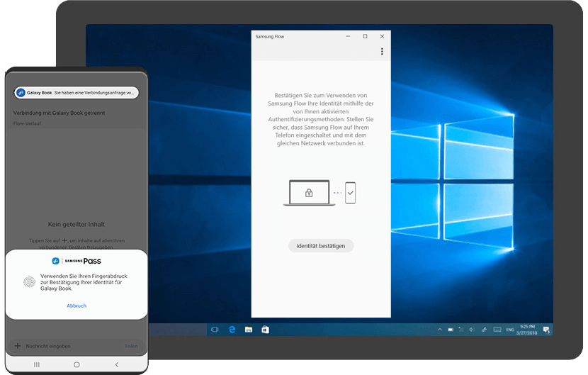Open File Explorer from the taskbar
The height and width of the screenshot is (375, 588).
[x=249, y=330]
